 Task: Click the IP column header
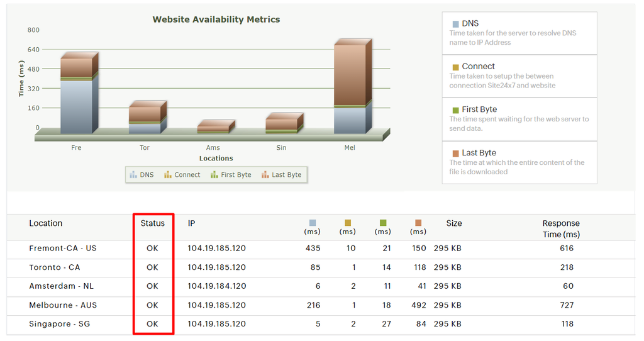(191, 223)
